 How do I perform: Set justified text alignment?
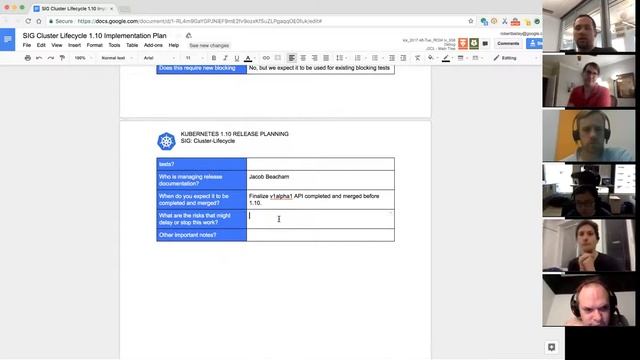326,58
